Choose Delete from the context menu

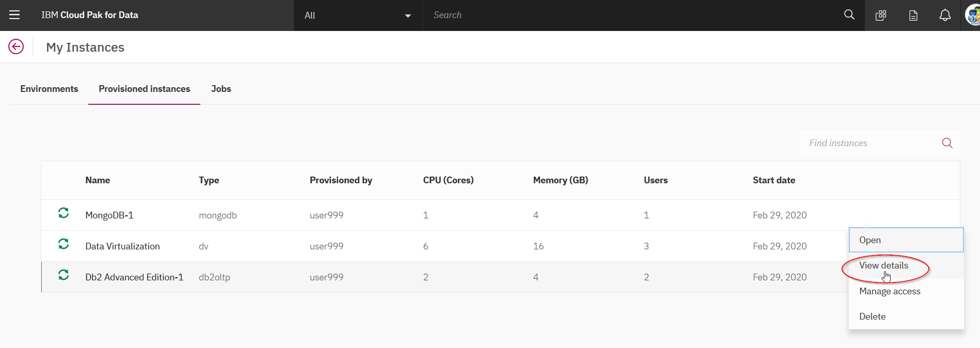pyautogui.click(x=906, y=317)
